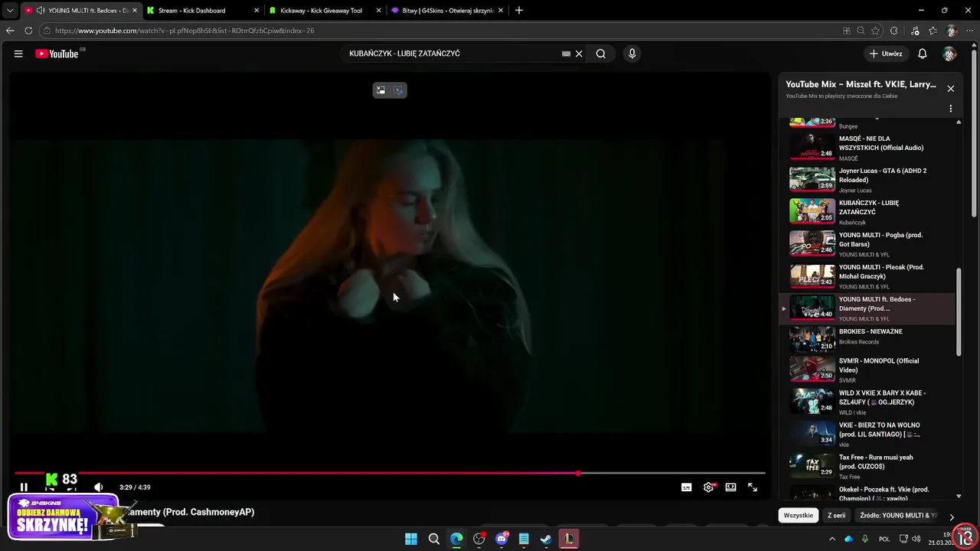The height and width of the screenshot is (551, 980).
Task: Select YOUNG MULTI - Plecak playlist item
Action: coord(867,275)
